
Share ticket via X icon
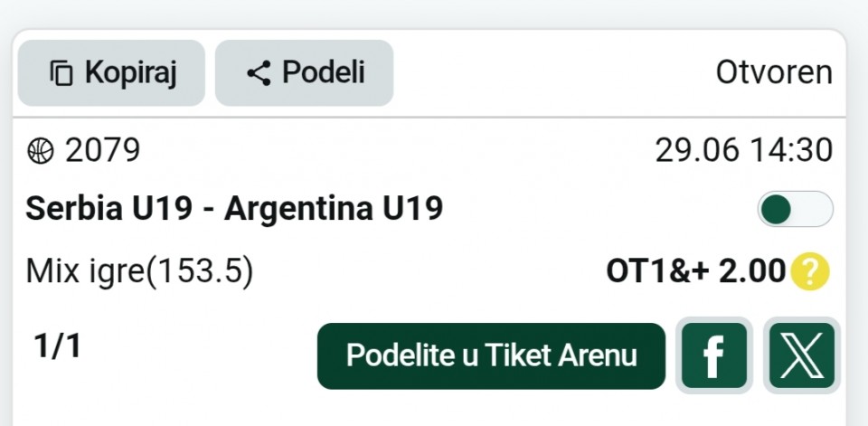(x=802, y=355)
